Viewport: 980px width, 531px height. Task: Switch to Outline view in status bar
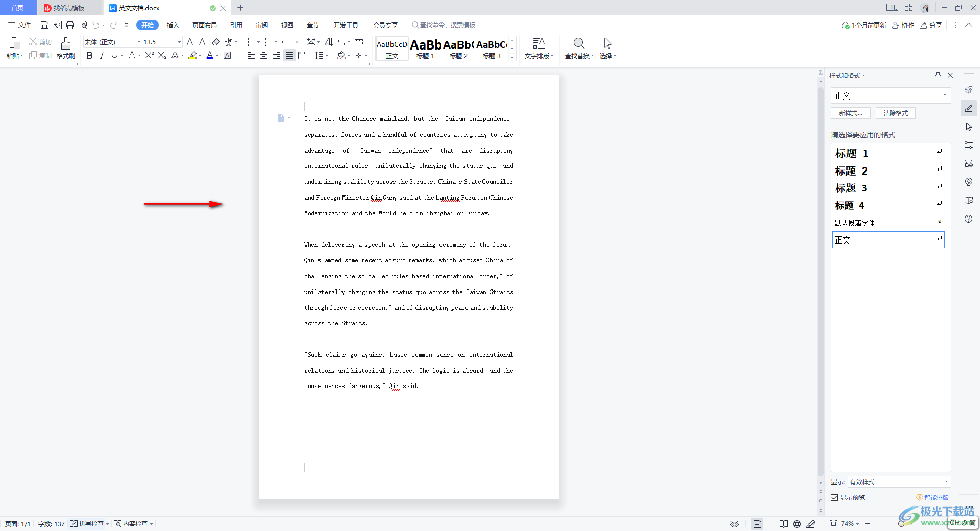point(771,524)
